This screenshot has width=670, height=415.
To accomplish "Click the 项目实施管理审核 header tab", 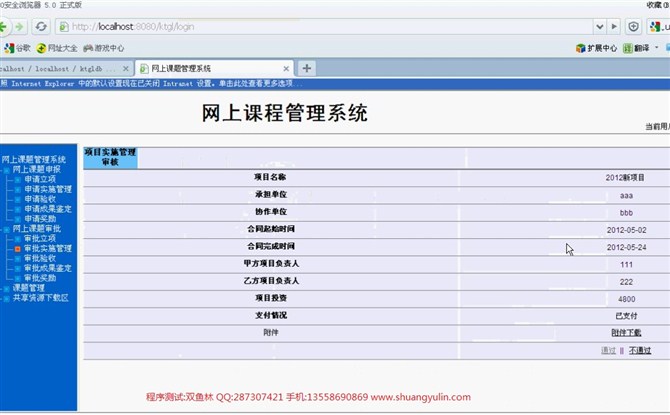I will (x=110, y=157).
